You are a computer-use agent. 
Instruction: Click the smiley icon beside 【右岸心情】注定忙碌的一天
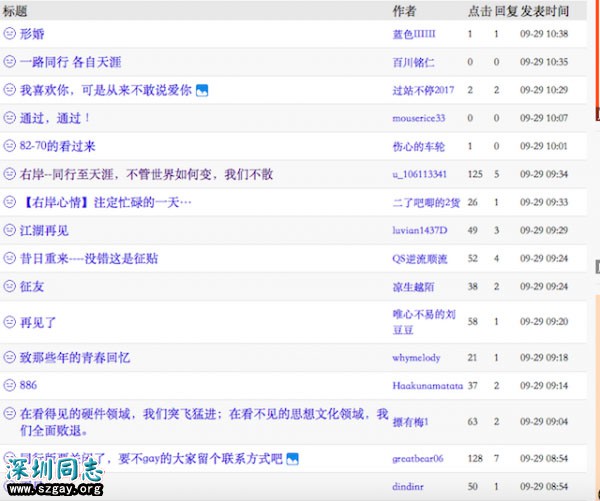[10, 202]
